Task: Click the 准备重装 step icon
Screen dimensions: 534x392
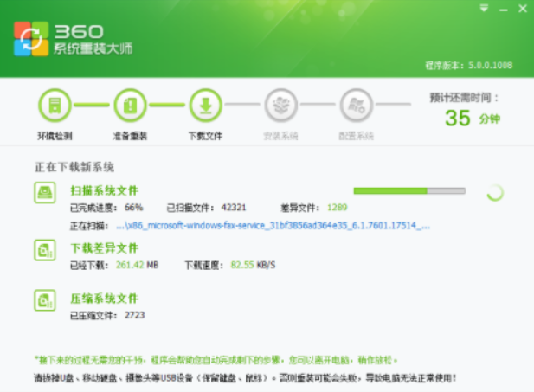Action: pos(130,107)
